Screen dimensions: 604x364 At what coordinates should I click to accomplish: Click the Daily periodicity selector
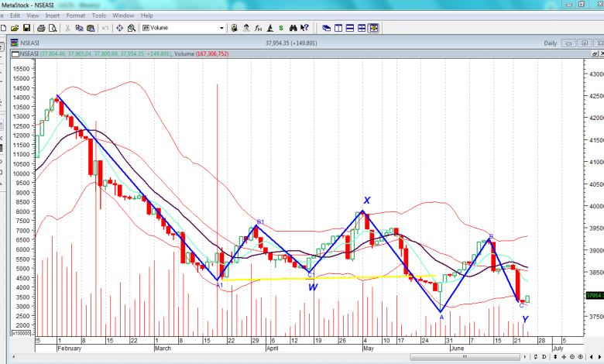tap(551, 43)
